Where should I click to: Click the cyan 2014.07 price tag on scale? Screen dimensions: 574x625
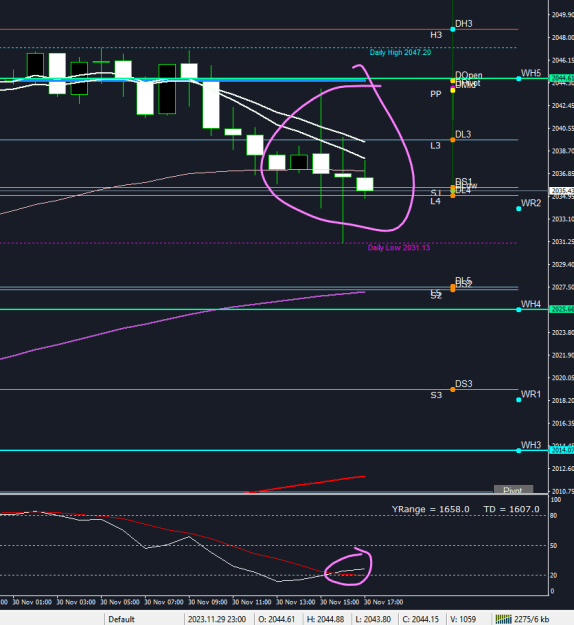point(562,450)
